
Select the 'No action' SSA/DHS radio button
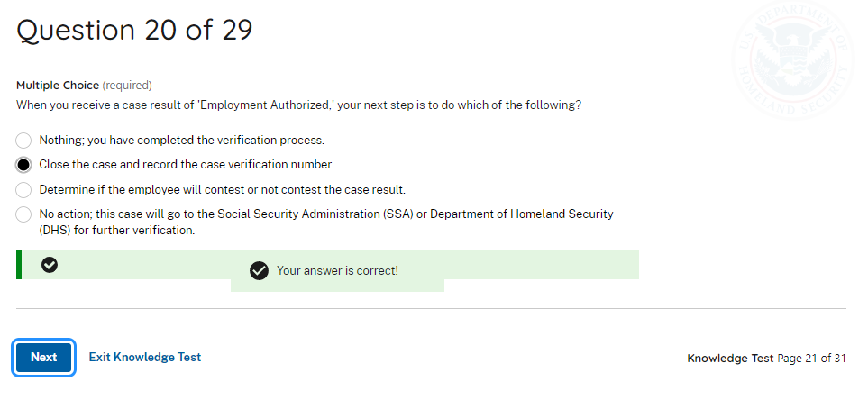tap(23, 214)
